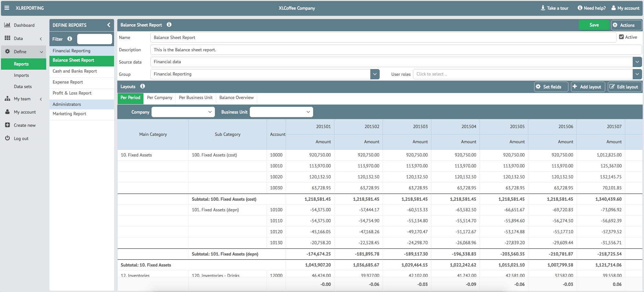This screenshot has width=644, height=292.
Task: Click the Add layout button
Action: click(x=588, y=86)
